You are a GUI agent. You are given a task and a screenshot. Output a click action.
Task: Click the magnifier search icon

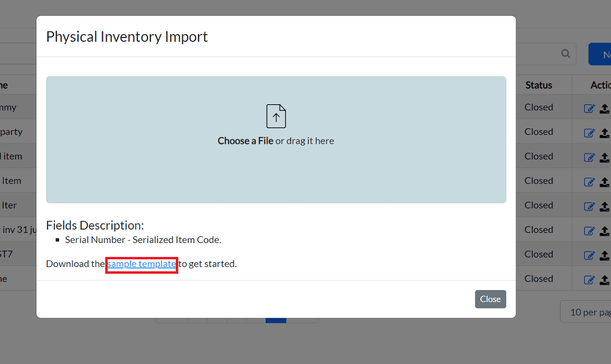coord(566,54)
